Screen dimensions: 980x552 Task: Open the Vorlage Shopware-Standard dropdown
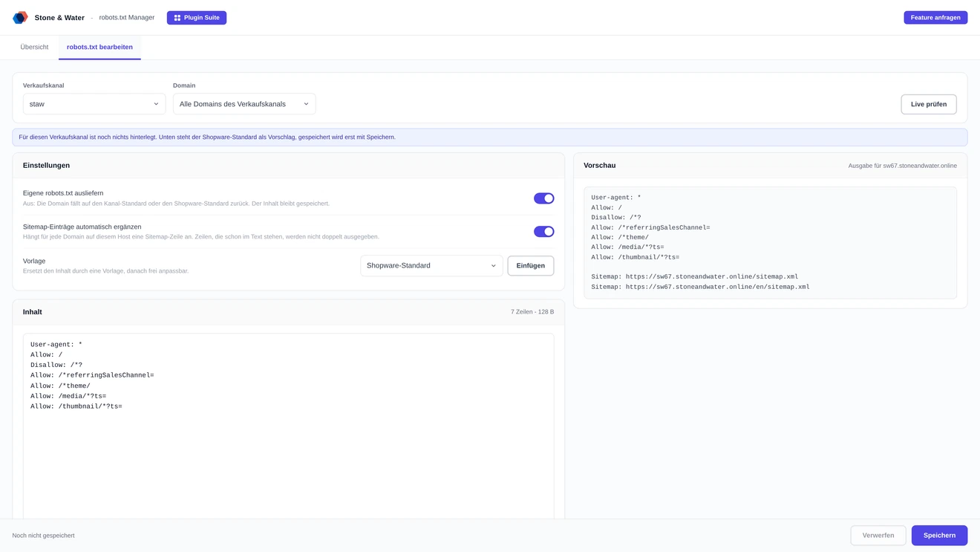coord(431,266)
